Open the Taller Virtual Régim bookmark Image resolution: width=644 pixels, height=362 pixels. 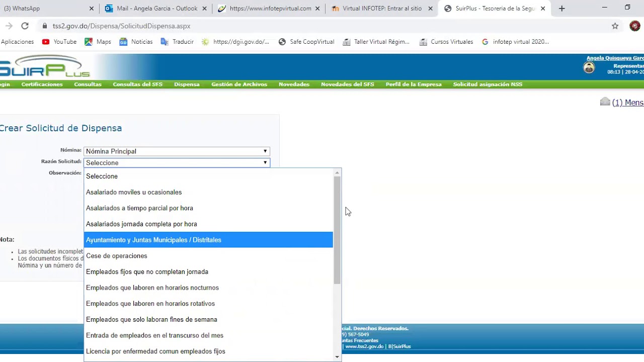pos(376,42)
